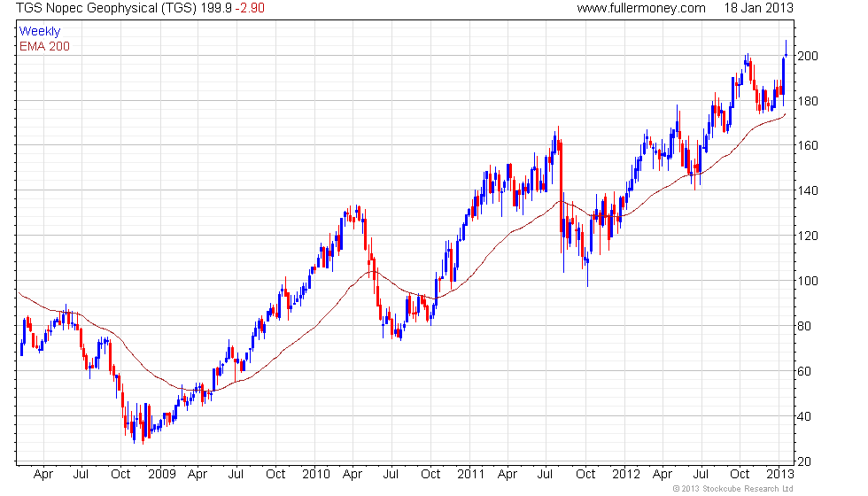
Task: Click the 'Weekly' legend label
Action: (40, 32)
